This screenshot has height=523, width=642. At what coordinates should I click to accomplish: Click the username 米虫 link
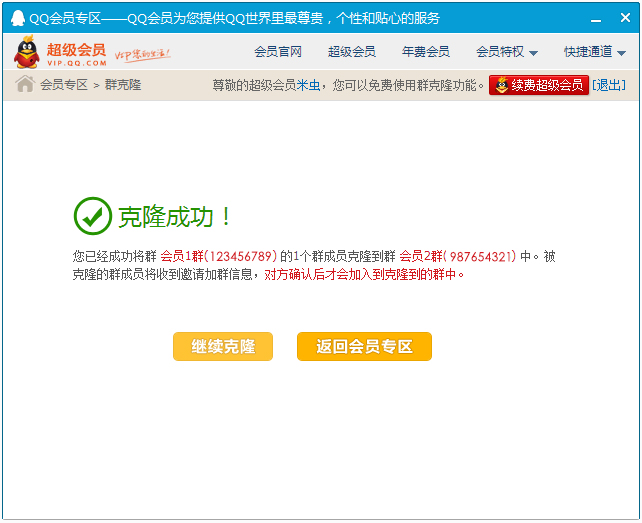(308, 85)
